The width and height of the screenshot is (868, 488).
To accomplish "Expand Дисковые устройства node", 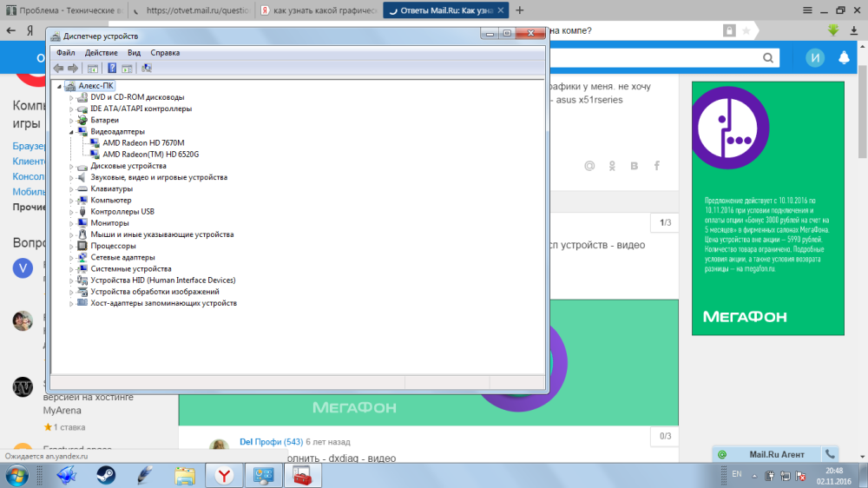I will 71,166.
